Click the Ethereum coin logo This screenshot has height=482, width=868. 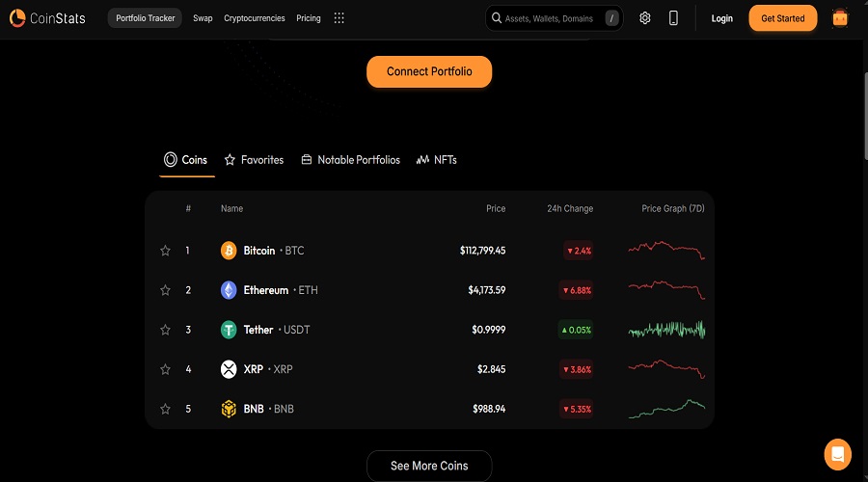pos(229,290)
